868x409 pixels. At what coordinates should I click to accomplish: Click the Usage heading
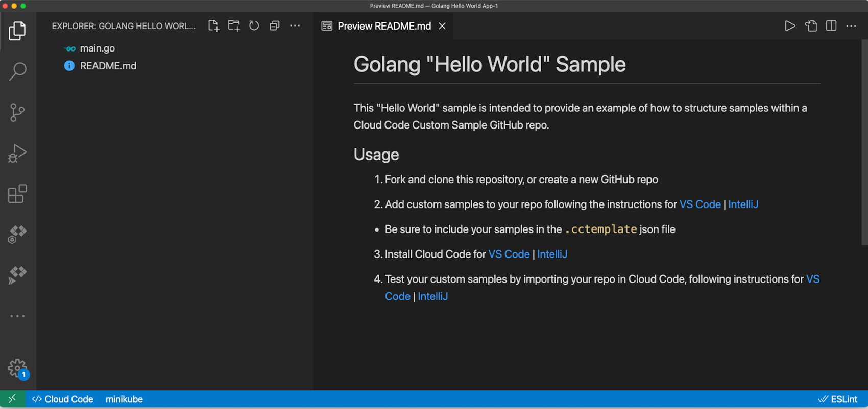coord(376,155)
